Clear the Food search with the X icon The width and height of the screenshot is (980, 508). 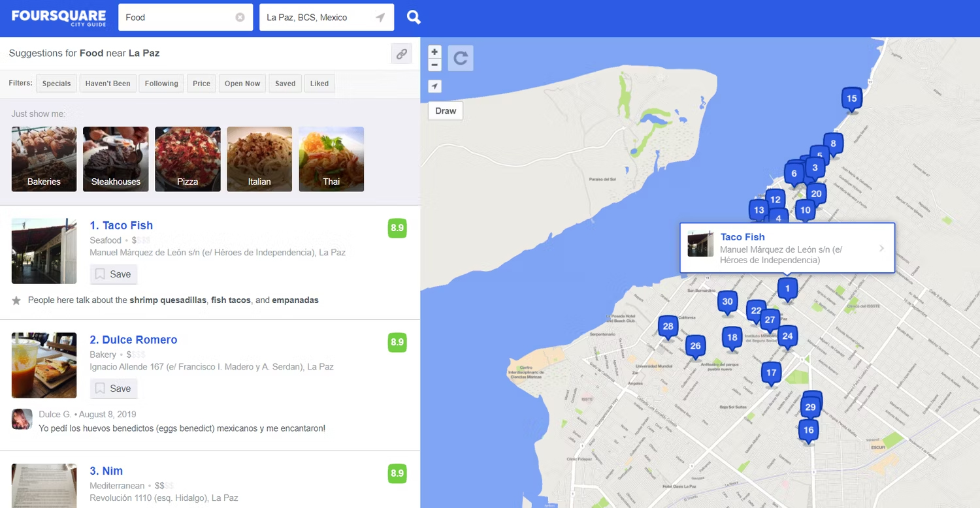click(x=240, y=17)
